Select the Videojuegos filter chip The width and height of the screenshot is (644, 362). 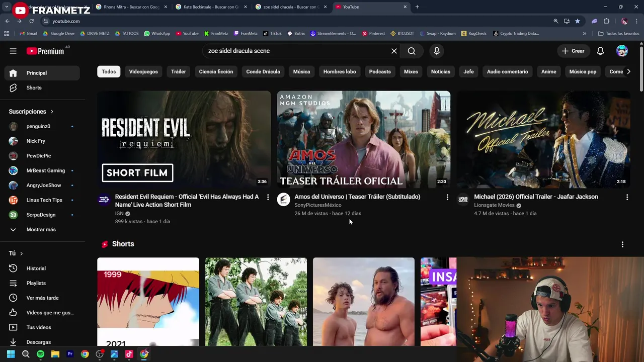tap(143, 71)
